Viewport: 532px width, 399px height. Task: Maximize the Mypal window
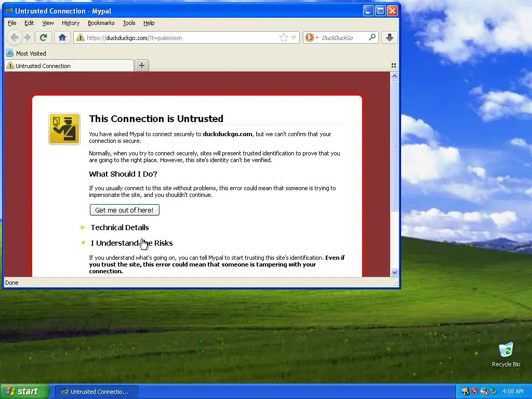tap(380, 11)
